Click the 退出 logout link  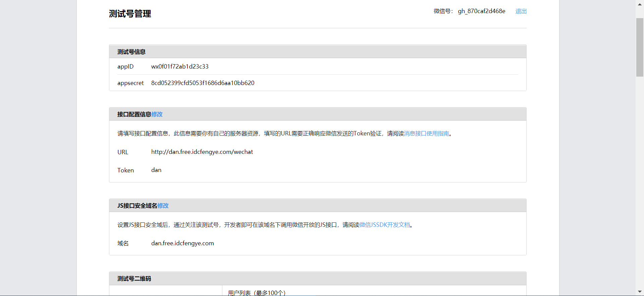(x=521, y=11)
